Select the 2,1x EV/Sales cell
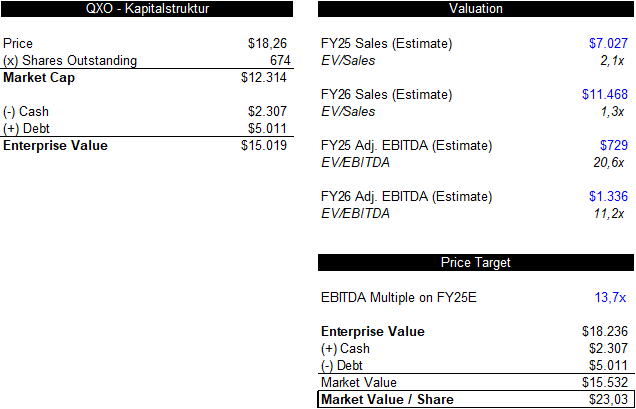The height and width of the screenshot is (409, 636). pyautogui.click(x=612, y=61)
